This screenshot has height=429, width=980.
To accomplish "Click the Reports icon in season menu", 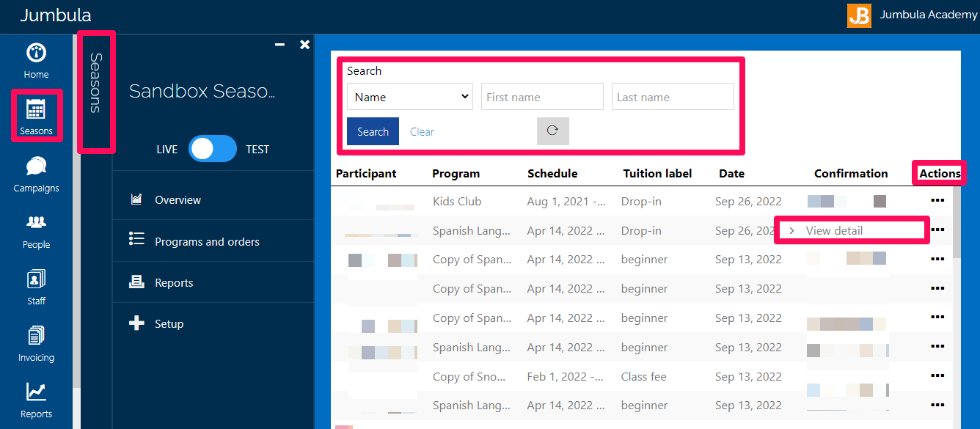I will coord(136,282).
